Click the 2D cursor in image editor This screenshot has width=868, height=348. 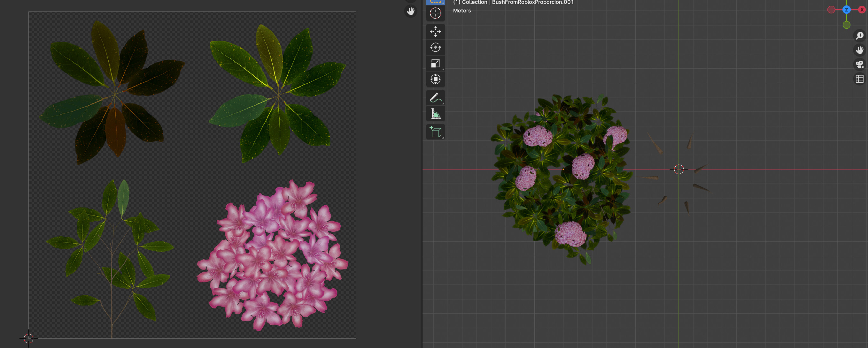(x=29, y=338)
